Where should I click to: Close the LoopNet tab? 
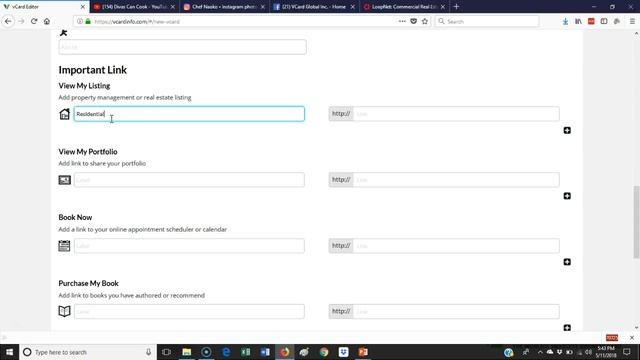(443, 7)
